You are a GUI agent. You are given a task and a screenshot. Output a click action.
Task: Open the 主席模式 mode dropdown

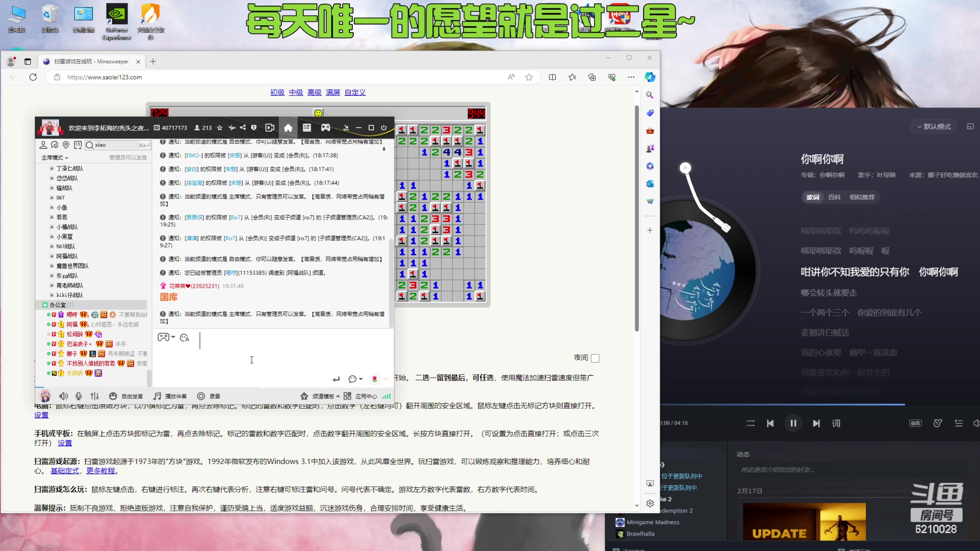[55, 158]
